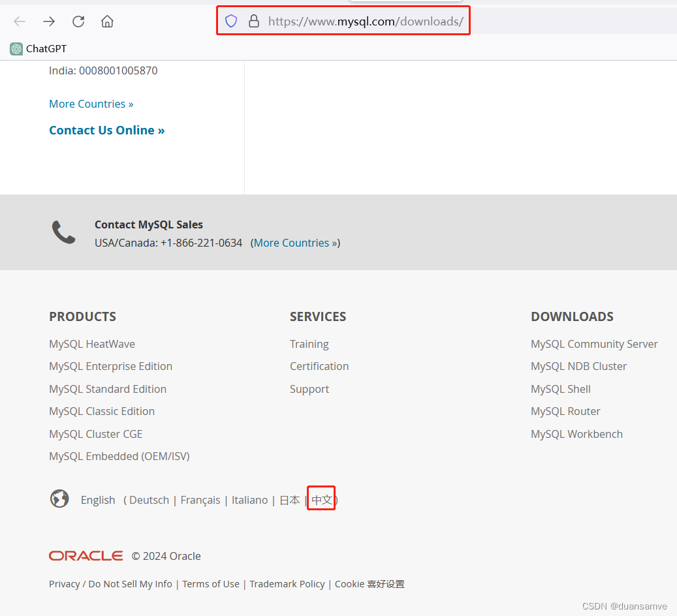Reload the page with refresh icon

(78, 21)
